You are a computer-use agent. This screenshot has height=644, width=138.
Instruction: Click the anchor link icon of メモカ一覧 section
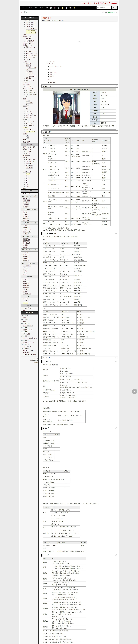(x=116, y=132)
